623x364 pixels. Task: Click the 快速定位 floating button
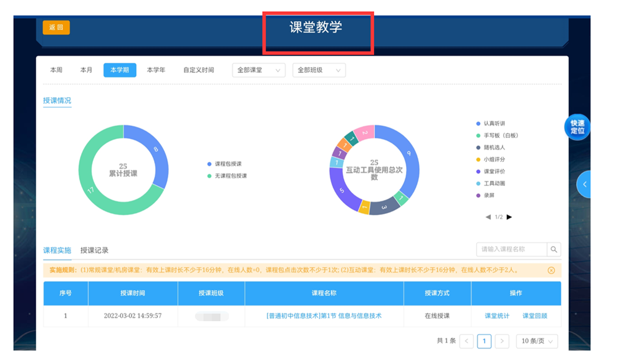coord(577,127)
